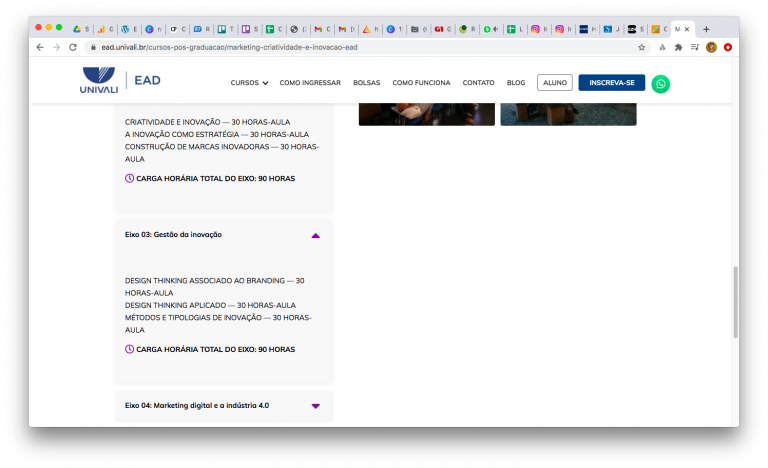Click the Univali EAD logo
This screenshot has height=468, width=768.
click(x=120, y=82)
